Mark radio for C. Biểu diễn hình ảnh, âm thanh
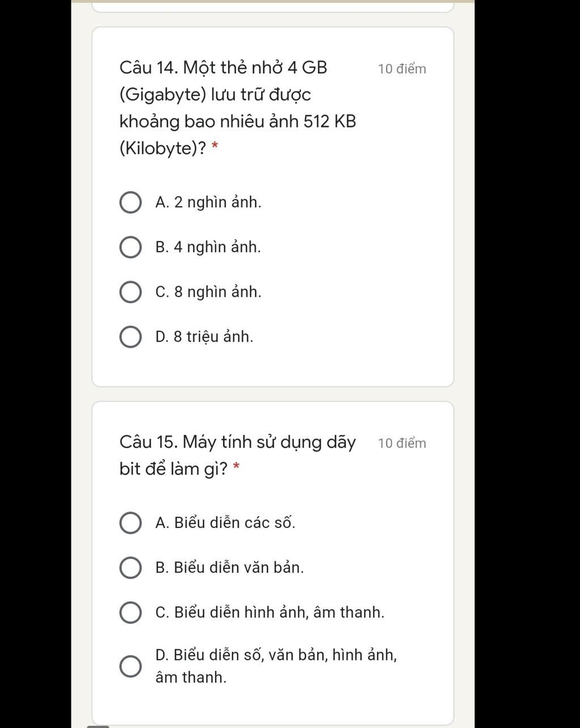Image resolution: width=580 pixels, height=728 pixels. [x=130, y=612]
